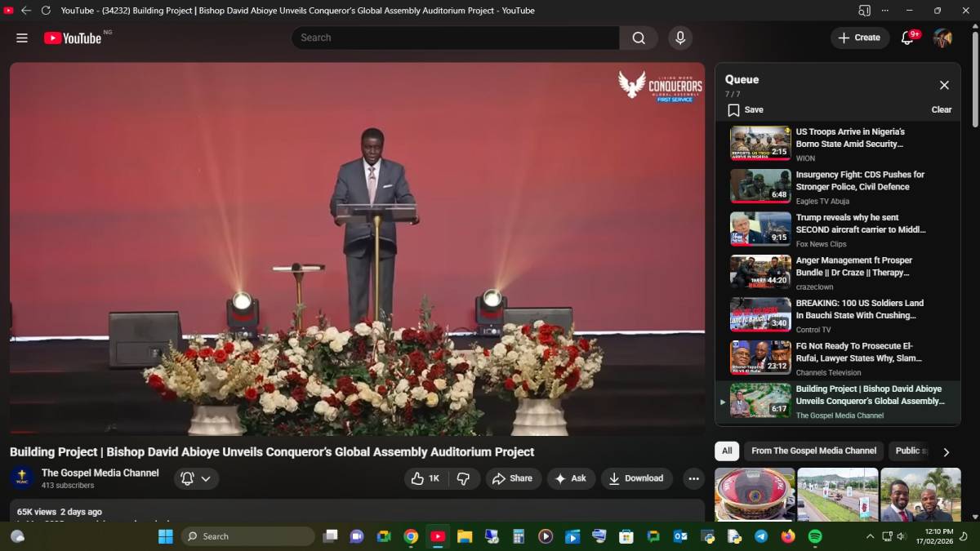980x551 pixels.
Task: Share the video
Action: (x=513, y=478)
